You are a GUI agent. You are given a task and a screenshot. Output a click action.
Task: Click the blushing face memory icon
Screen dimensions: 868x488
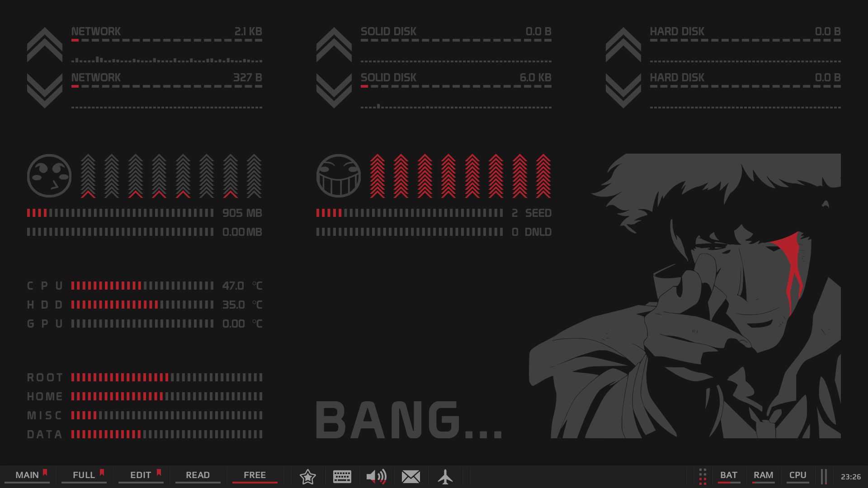click(x=49, y=176)
